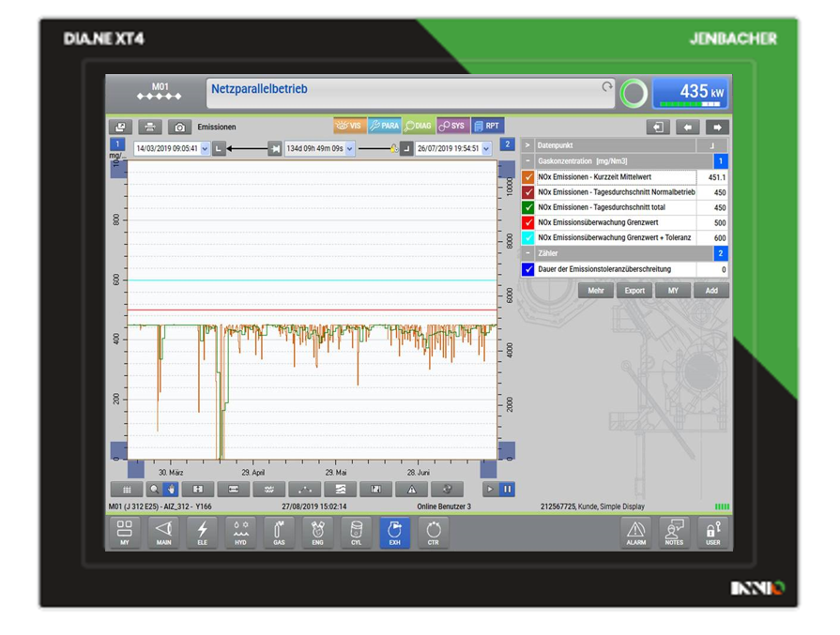This screenshot has height=635, width=840.
Task: Open the ALARM panel
Action: tap(635, 532)
